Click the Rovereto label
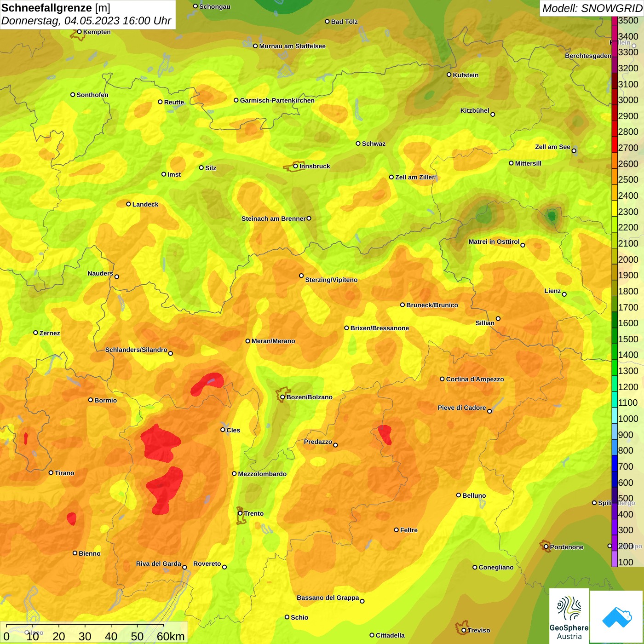 tap(207, 563)
